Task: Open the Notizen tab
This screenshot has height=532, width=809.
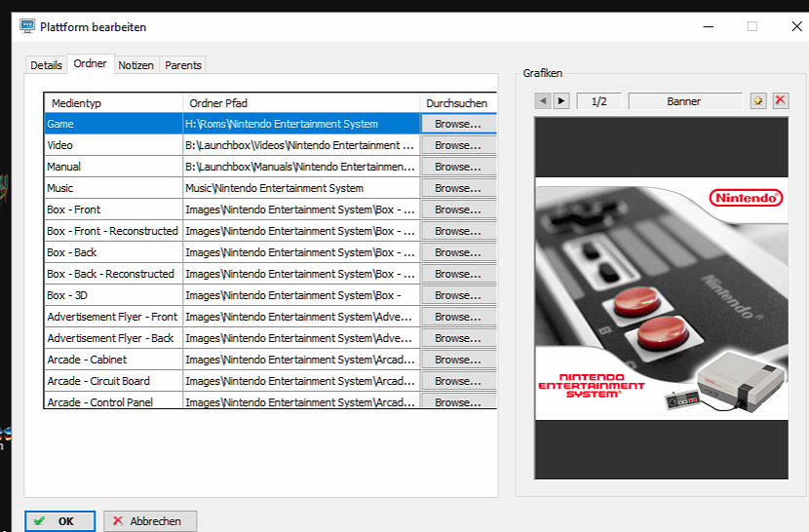Action: tap(136, 65)
